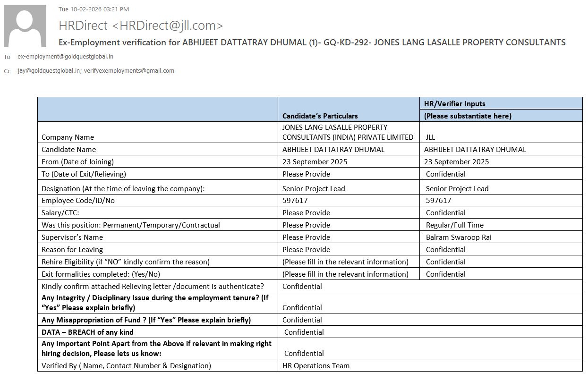Click the 'To (Date of Exit/Relieving)' label

84,174
